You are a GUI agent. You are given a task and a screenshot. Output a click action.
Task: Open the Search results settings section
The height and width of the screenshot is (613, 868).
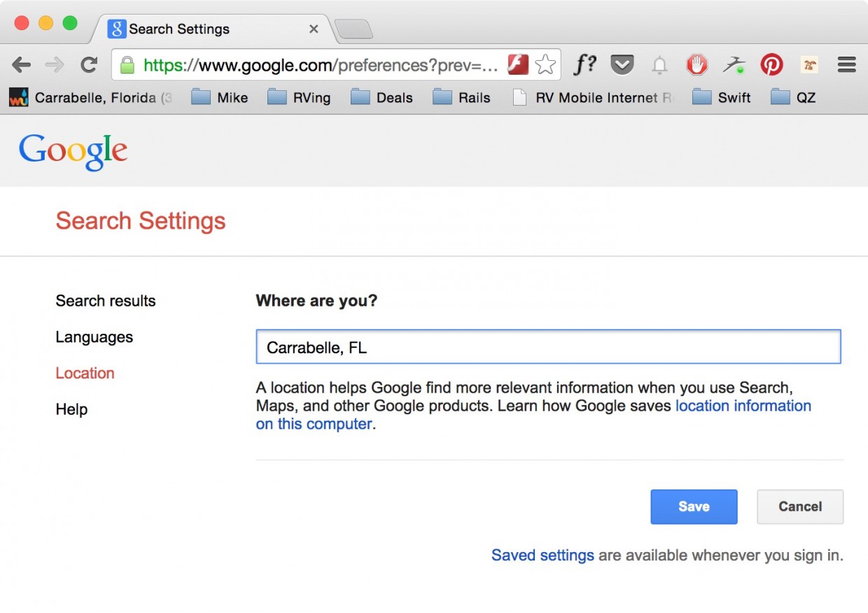(x=106, y=301)
